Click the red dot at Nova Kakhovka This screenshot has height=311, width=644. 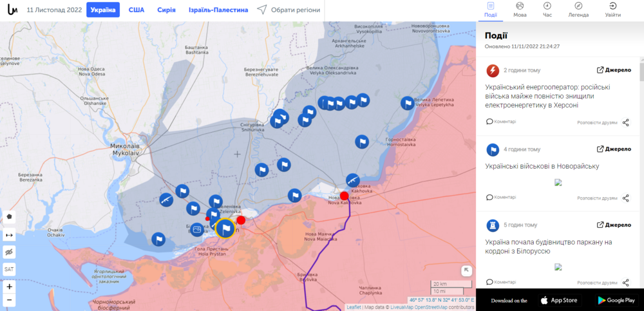tap(344, 196)
